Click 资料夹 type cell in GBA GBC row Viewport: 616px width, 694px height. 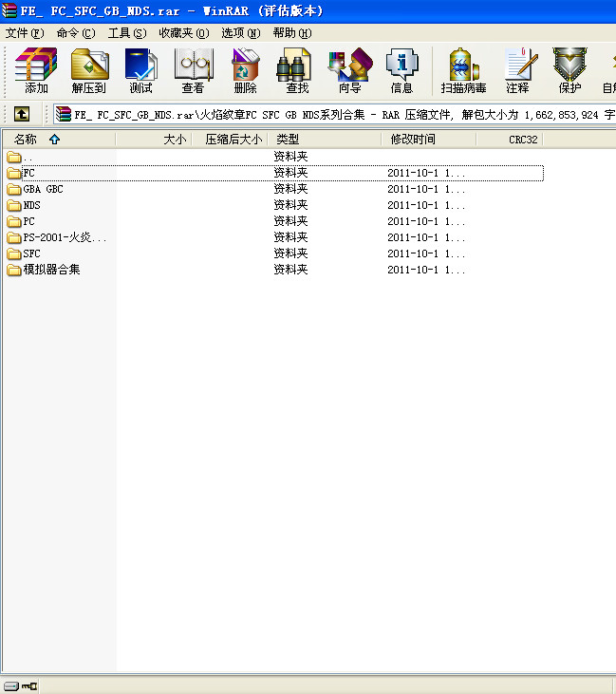(x=290, y=190)
